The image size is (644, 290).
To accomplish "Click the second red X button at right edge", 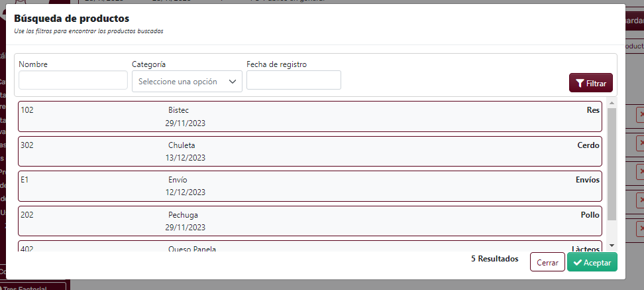I will tap(640, 143).
